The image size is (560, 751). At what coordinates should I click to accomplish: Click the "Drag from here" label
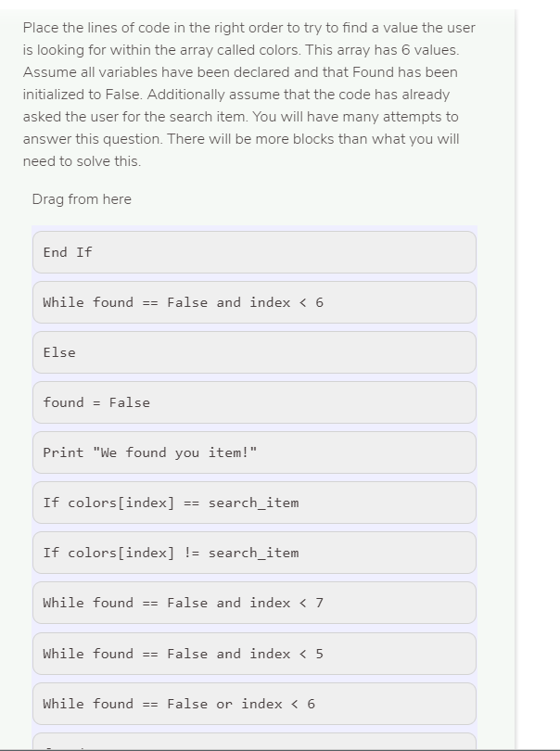[x=82, y=198]
